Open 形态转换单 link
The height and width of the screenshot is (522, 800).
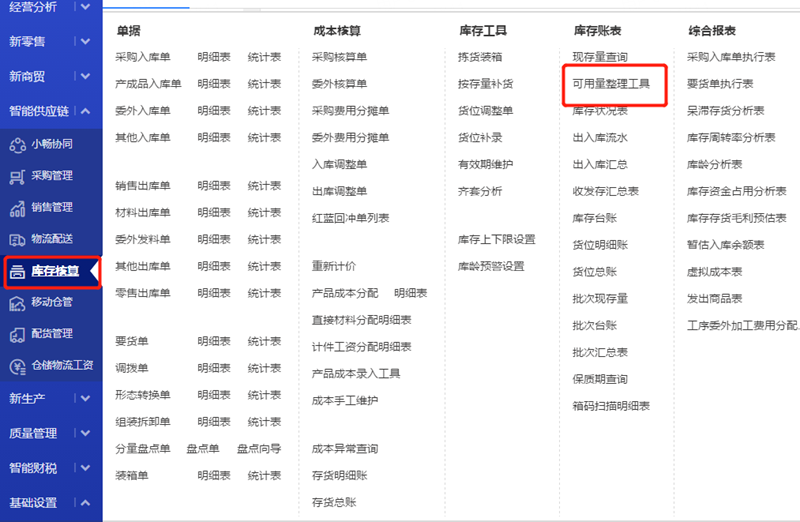click(142, 395)
